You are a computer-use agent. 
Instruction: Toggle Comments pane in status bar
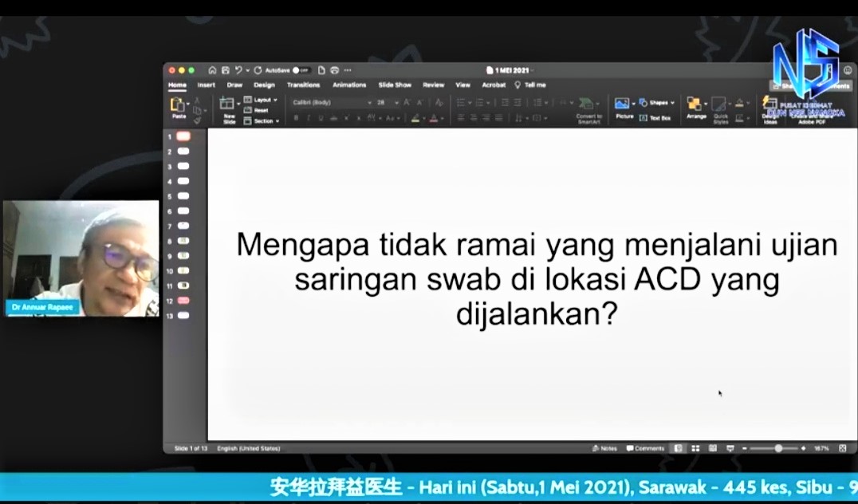(646, 448)
